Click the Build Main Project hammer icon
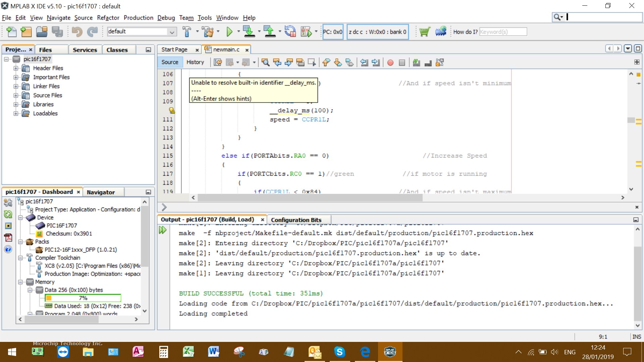The width and height of the screenshot is (644, 362). 187,32
